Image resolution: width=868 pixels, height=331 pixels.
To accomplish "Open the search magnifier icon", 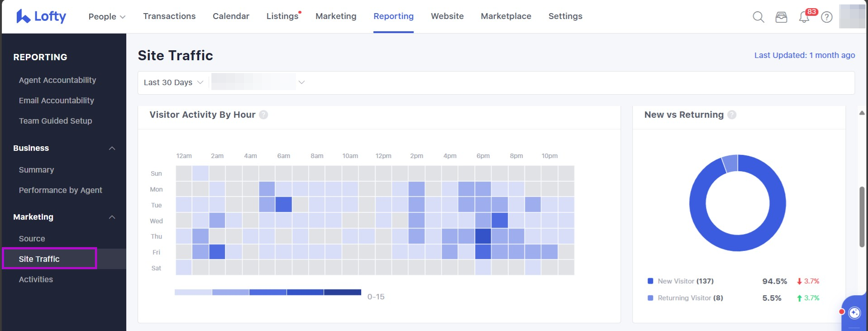I will pos(758,17).
